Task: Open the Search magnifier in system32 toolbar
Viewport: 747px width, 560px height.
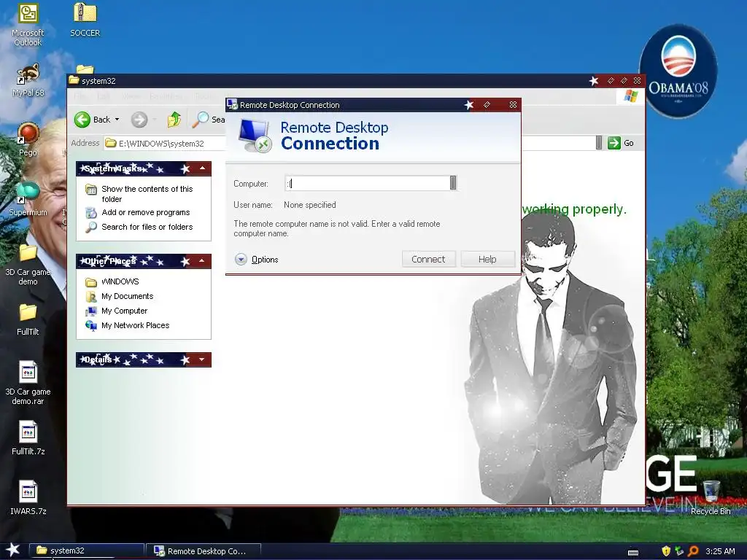Action: pyautogui.click(x=200, y=120)
